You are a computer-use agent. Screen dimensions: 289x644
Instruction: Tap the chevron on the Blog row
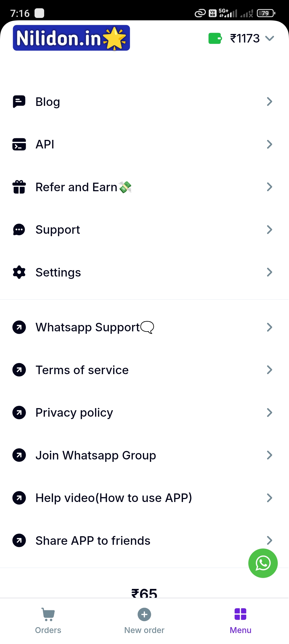tap(269, 102)
